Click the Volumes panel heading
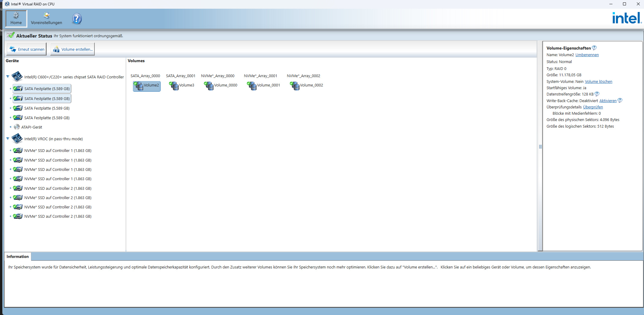Screen dimensions: 644x315 pyautogui.click(x=136, y=61)
